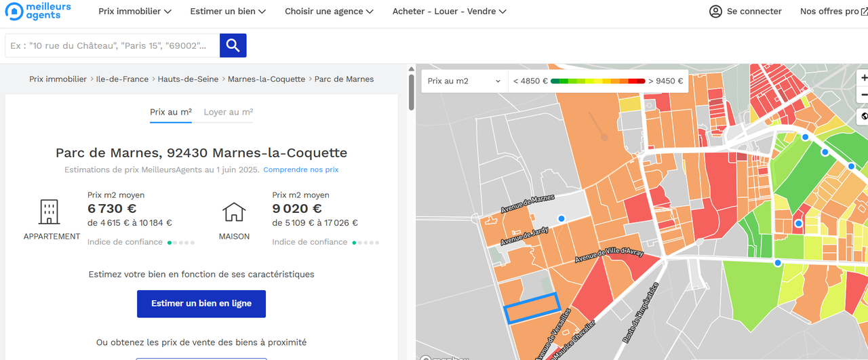Click the house icon above MAISON
Viewport: 868px width, 360px height.
click(x=234, y=212)
